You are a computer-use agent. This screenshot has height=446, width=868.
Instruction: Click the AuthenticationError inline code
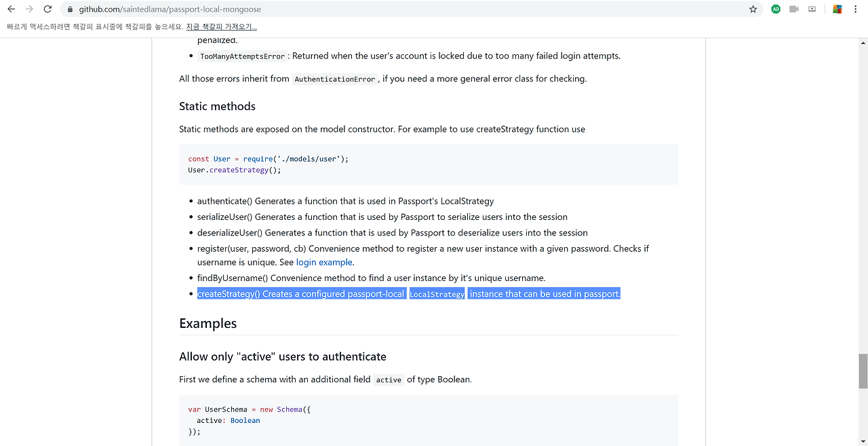(335, 79)
